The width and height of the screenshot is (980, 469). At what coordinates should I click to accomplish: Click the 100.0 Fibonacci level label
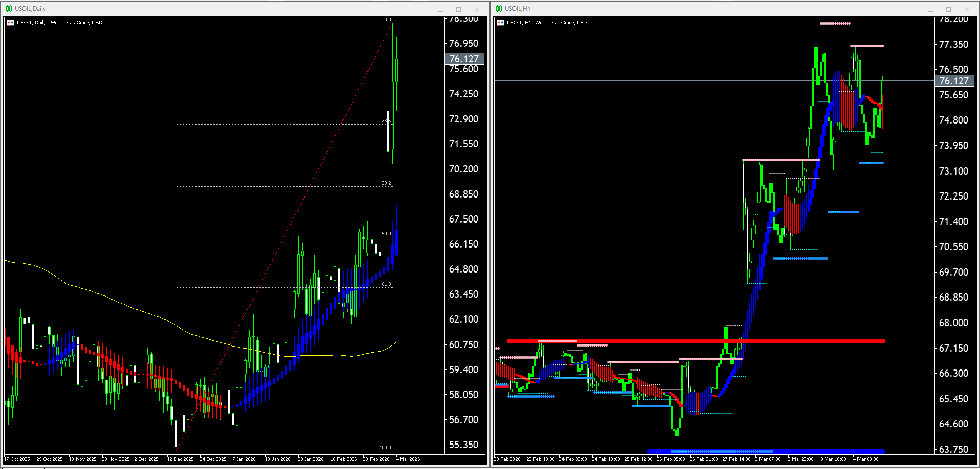click(385, 448)
